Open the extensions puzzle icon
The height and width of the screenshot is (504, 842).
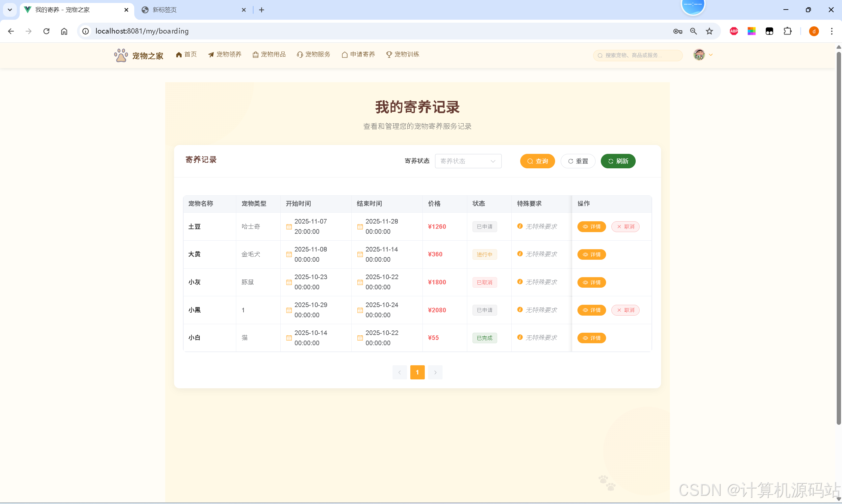(787, 31)
